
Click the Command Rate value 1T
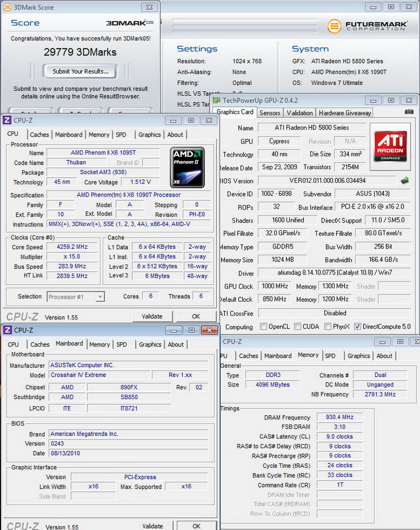[339, 484]
